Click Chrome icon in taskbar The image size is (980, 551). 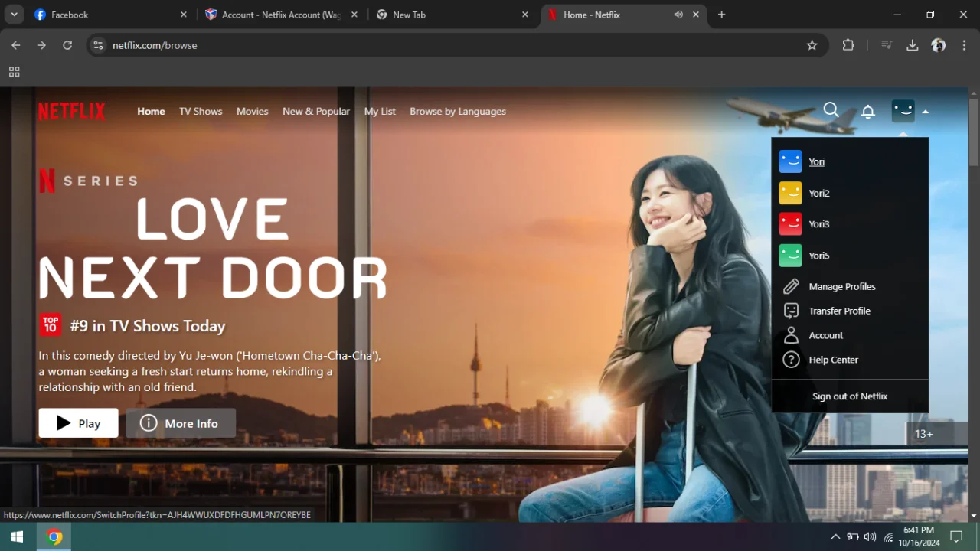[x=54, y=536]
